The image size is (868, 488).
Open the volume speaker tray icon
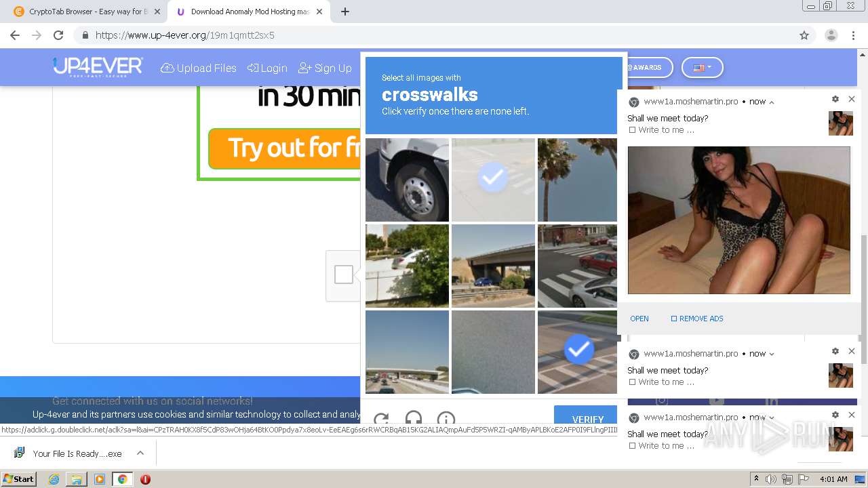point(771,479)
